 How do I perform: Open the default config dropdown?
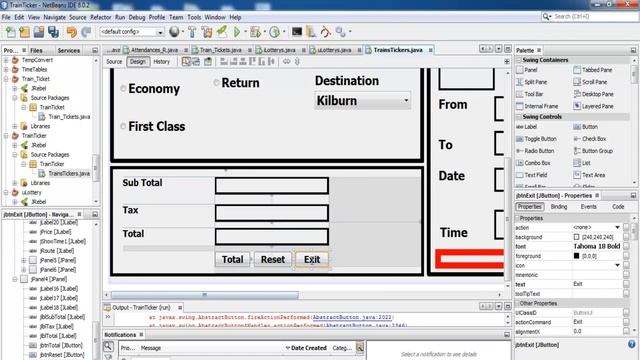pyautogui.click(x=160, y=32)
